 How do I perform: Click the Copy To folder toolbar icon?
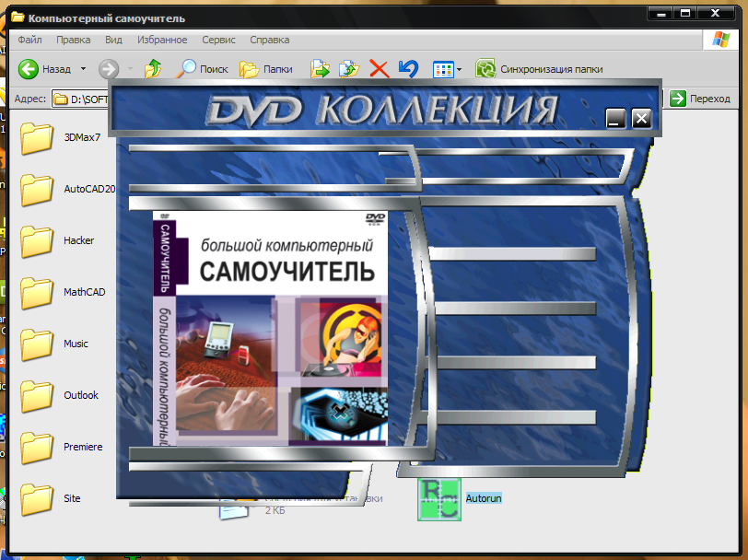(x=349, y=69)
